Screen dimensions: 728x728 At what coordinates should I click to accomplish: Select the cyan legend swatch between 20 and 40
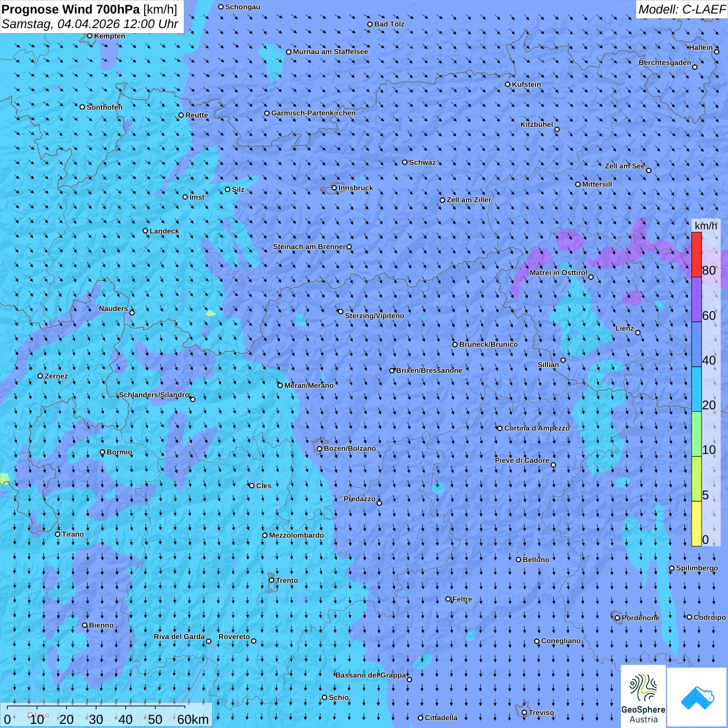coord(696,389)
